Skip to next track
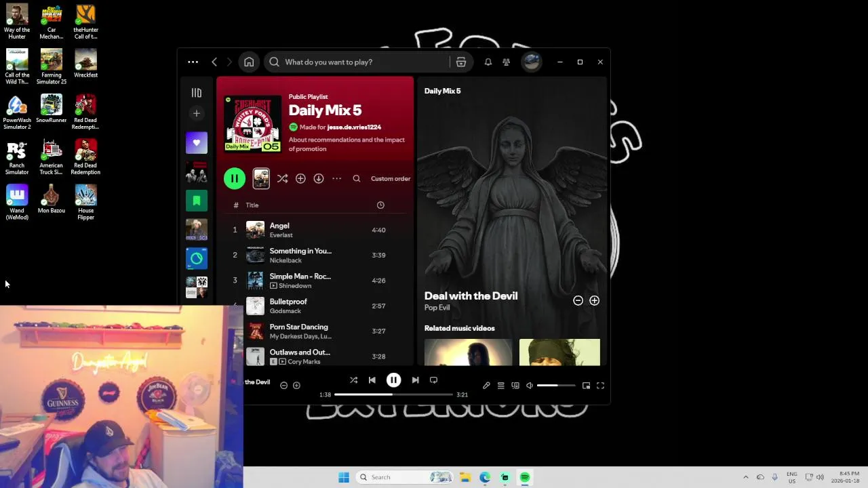The width and height of the screenshot is (868, 488). click(415, 380)
